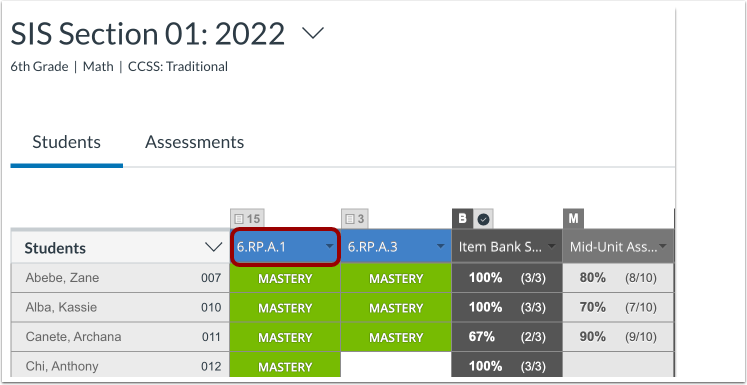Screen dimensions: 747x385
Task: Open student Alba, Kassie
Action: point(61,307)
